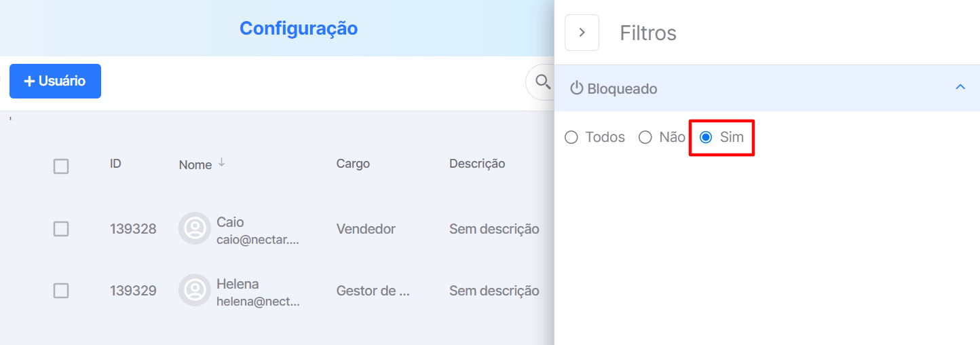Check the box for user 139328
Screen dimensions: 980x345
tap(61, 229)
